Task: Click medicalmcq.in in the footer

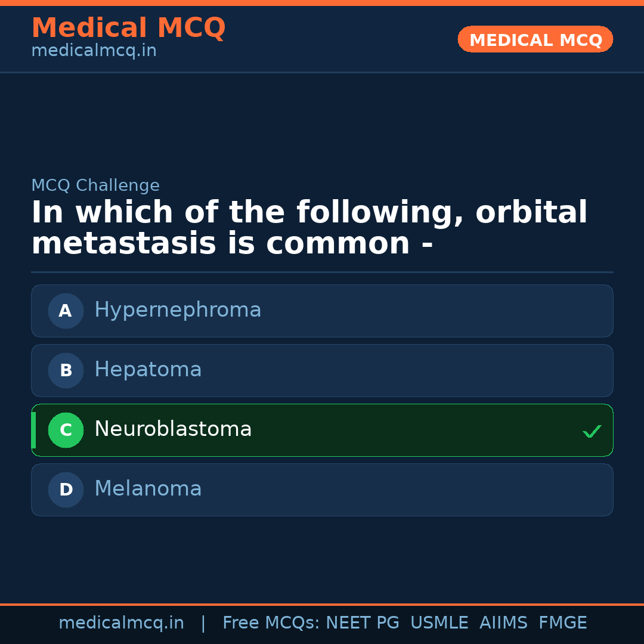Action: click(x=122, y=623)
